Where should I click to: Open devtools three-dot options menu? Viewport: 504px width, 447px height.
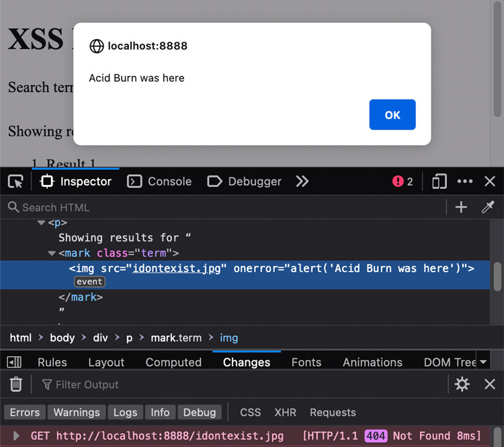pyautogui.click(x=465, y=181)
